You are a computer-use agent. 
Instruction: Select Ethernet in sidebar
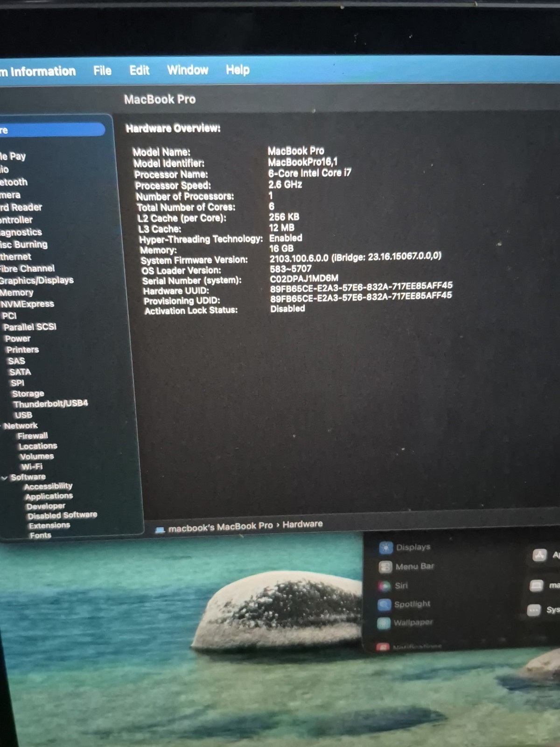coord(16,256)
